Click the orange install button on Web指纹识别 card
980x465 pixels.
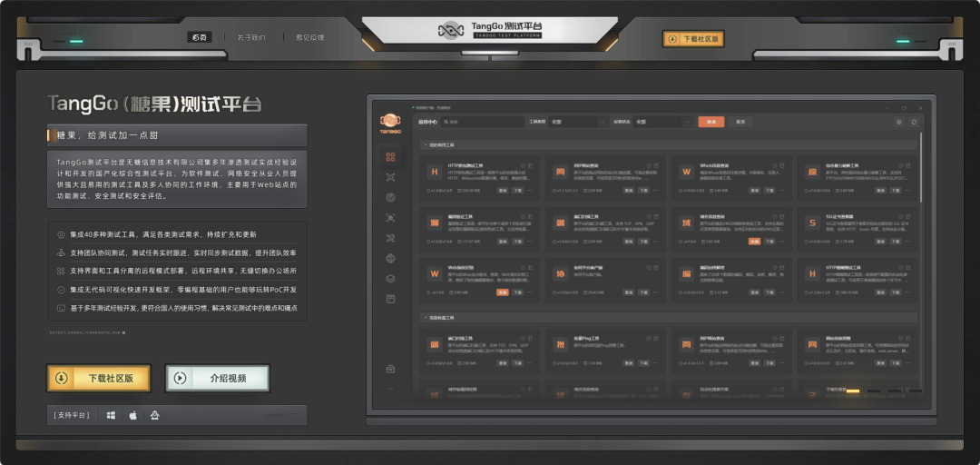503,292
